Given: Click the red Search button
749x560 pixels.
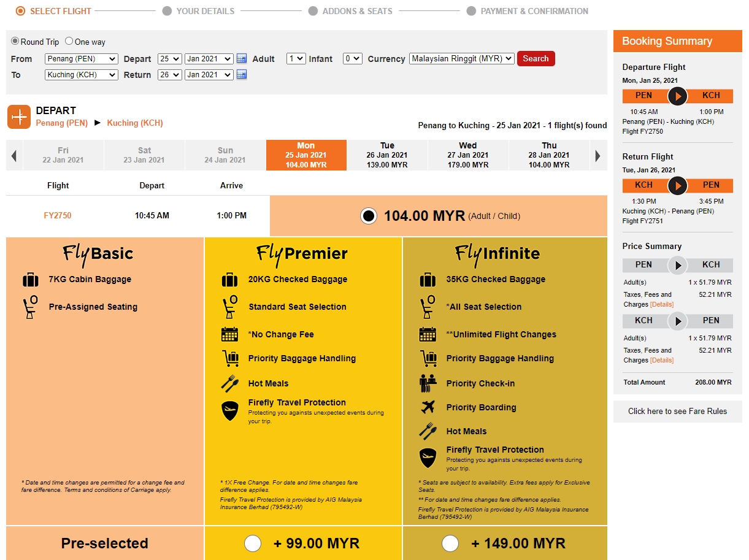Looking at the screenshot, I should [x=536, y=58].
